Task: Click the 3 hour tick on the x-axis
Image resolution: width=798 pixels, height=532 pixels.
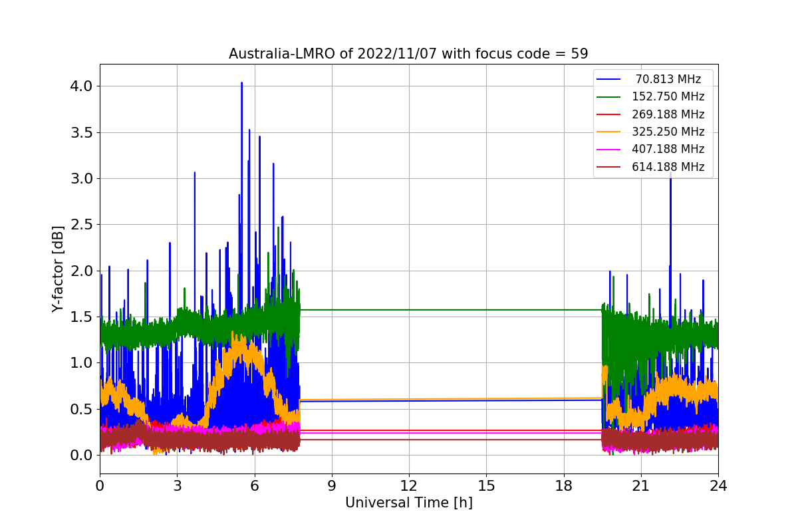Action: [177, 486]
